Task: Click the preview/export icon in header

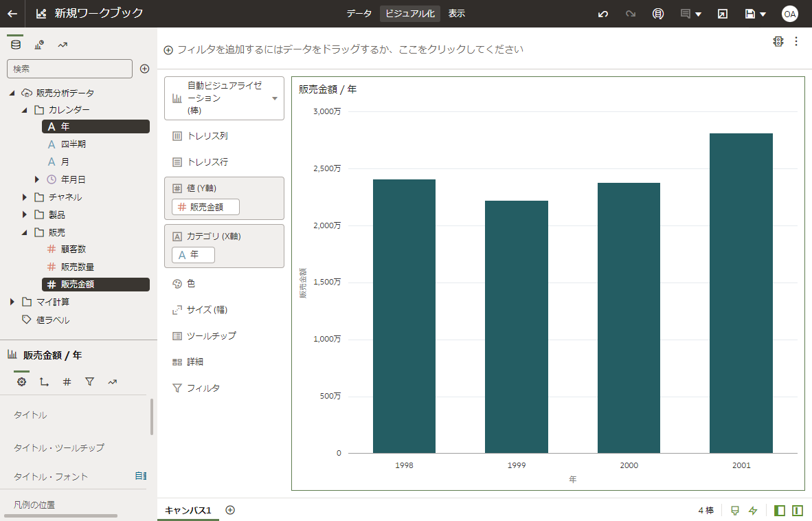Action: click(x=723, y=14)
